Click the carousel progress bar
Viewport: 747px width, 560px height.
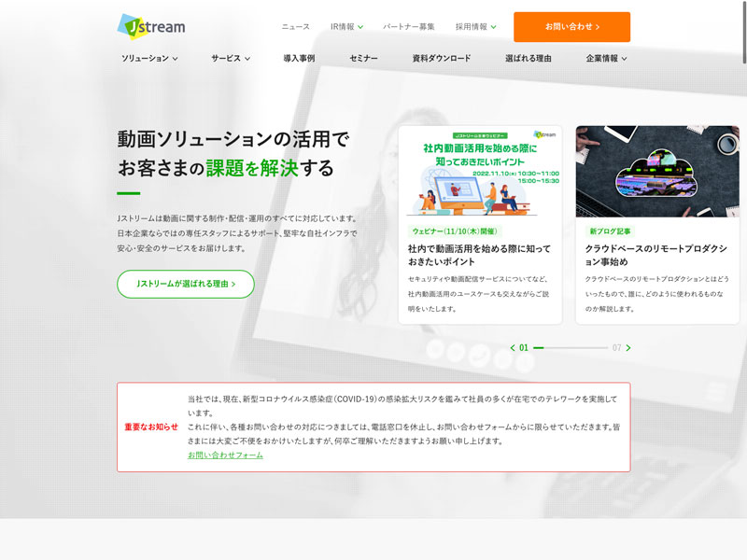click(570, 348)
